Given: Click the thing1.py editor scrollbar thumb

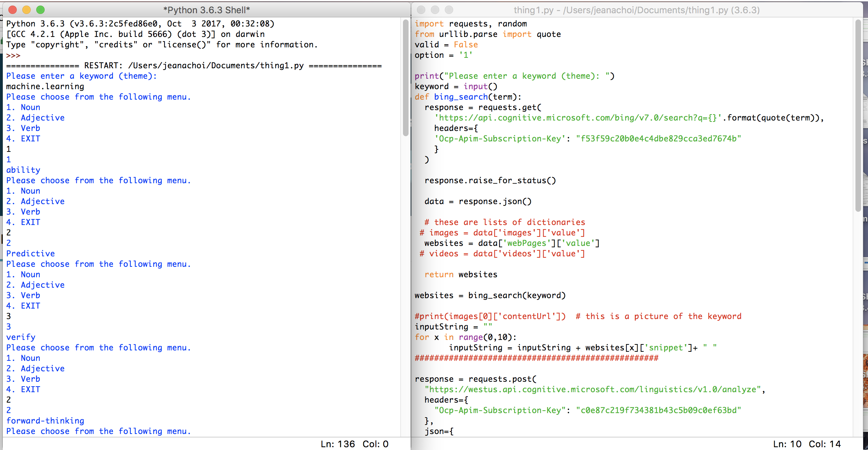Looking at the screenshot, I should tap(858, 115).
